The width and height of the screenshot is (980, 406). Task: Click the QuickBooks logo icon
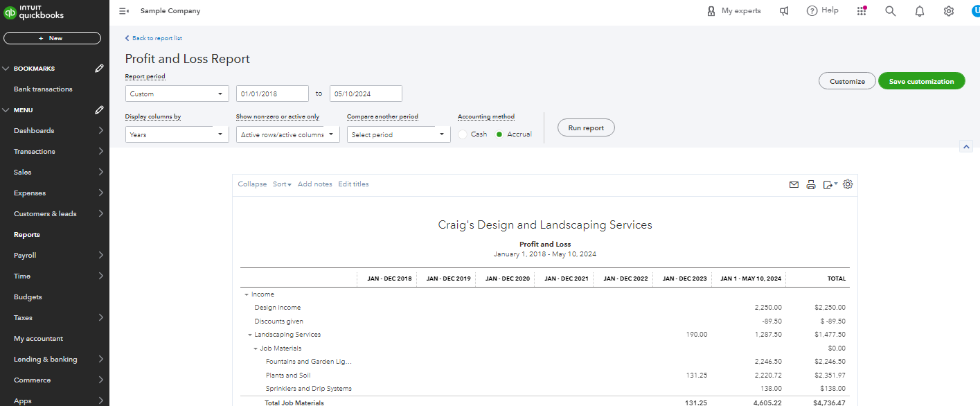coord(10,12)
